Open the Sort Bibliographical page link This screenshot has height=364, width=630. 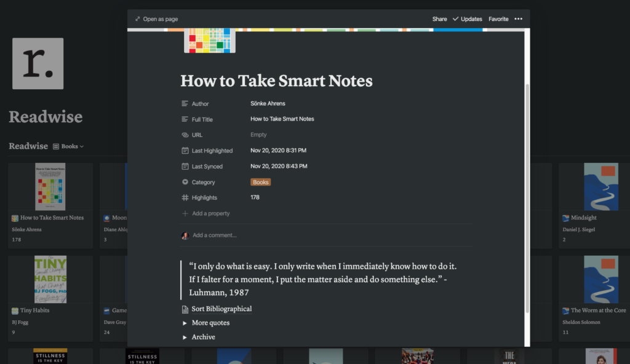tap(221, 309)
